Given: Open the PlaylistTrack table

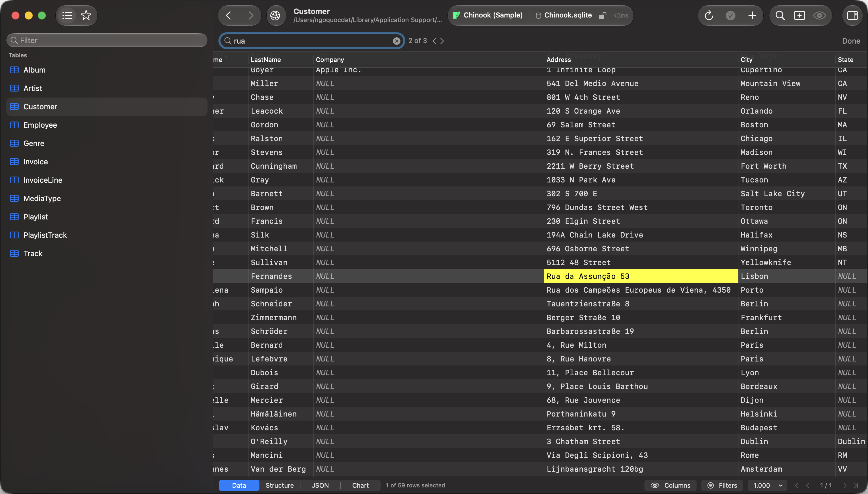Looking at the screenshot, I should point(107,235).
